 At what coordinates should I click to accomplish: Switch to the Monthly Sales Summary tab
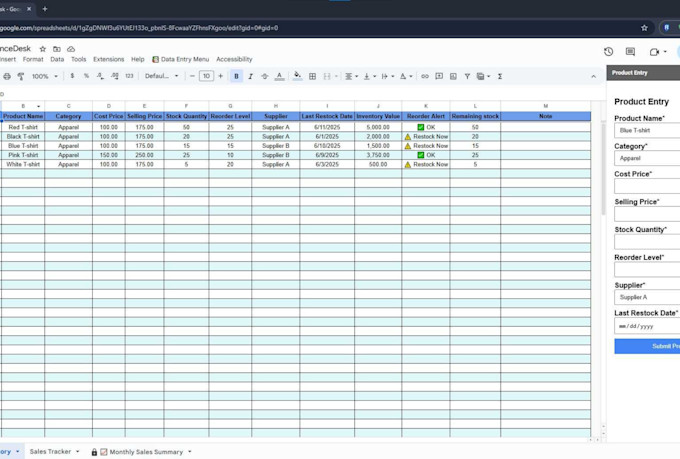tap(146, 452)
